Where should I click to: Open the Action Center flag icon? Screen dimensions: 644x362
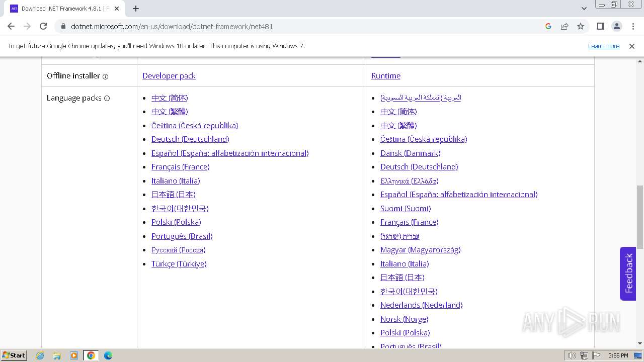click(x=596, y=355)
